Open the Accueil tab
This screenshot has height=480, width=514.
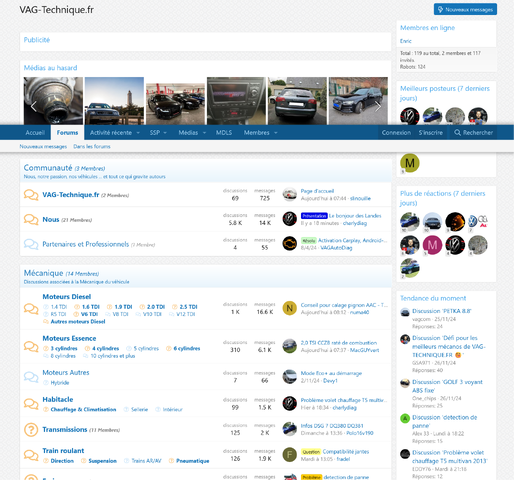(x=35, y=133)
